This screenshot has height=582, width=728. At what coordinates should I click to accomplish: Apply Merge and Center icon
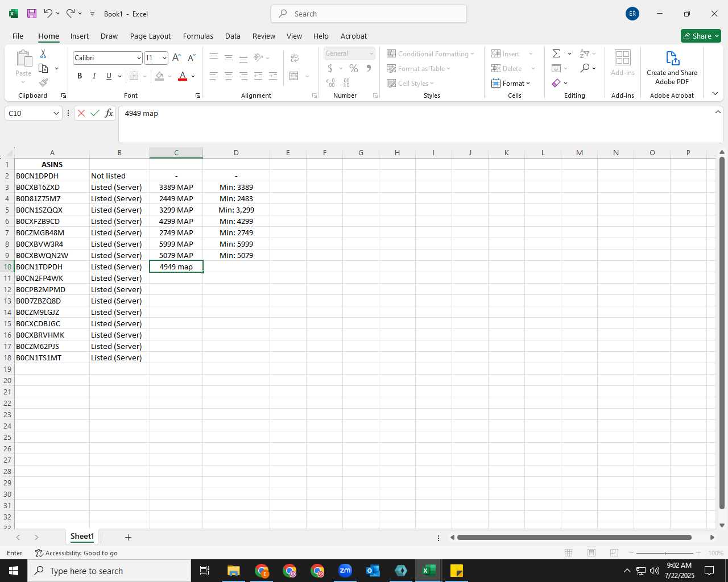(294, 76)
